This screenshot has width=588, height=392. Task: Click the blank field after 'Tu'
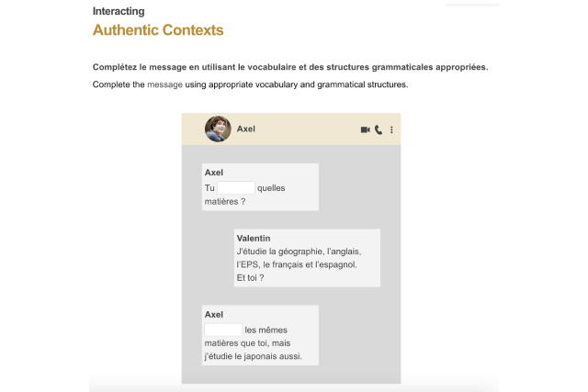click(236, 188)
